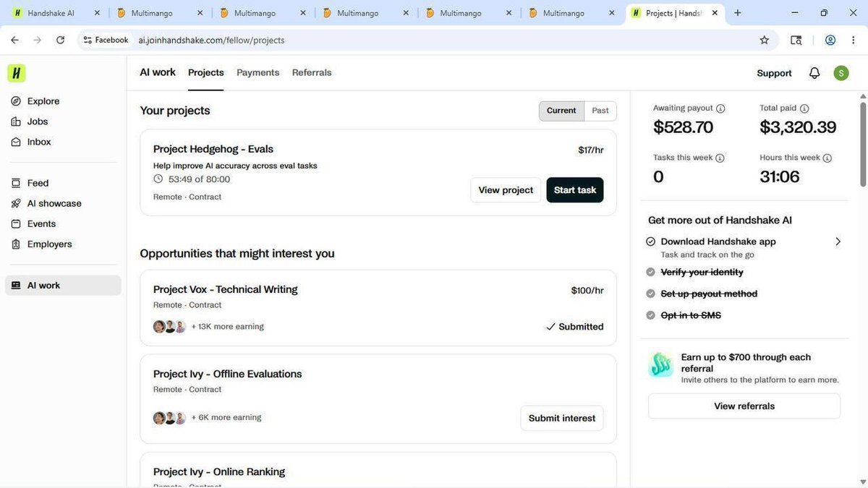Switch to Past projects toggle

coord(600,111)
